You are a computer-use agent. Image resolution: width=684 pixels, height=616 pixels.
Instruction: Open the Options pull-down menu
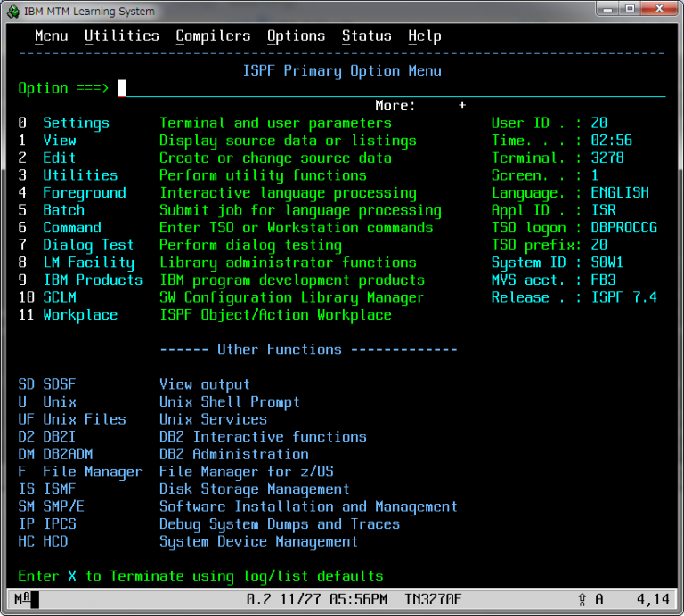tap(296, 36)
